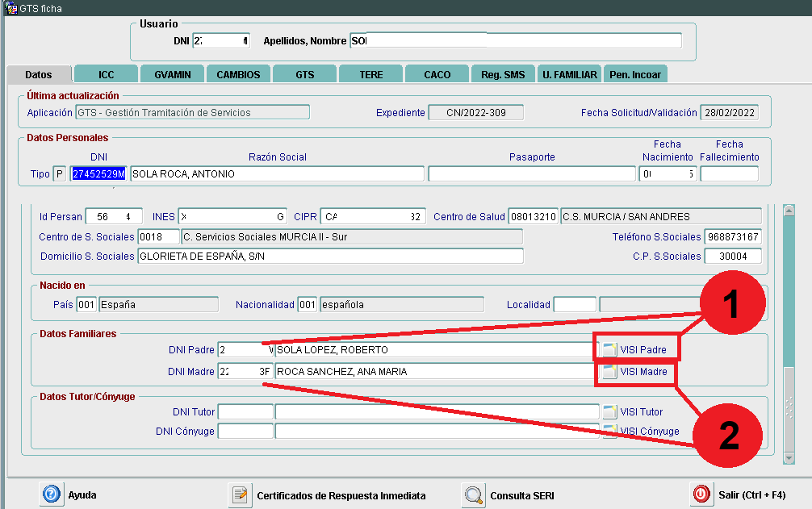
Task: Click the VISI Tutor document icon
Action: pyautogui.click(x=610, y=411)
